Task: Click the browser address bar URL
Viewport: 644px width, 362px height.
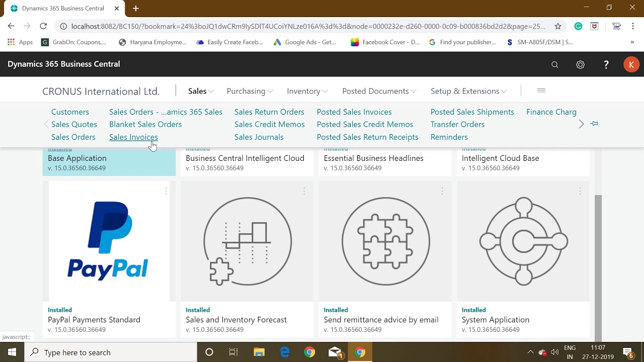Action: tap(308, 26)
